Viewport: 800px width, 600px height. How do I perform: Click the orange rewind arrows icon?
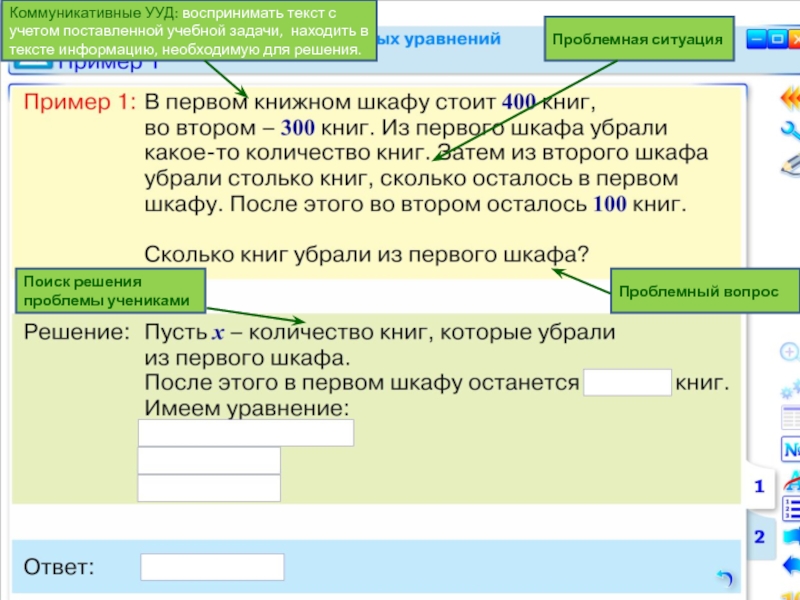(x=790, y=98)
